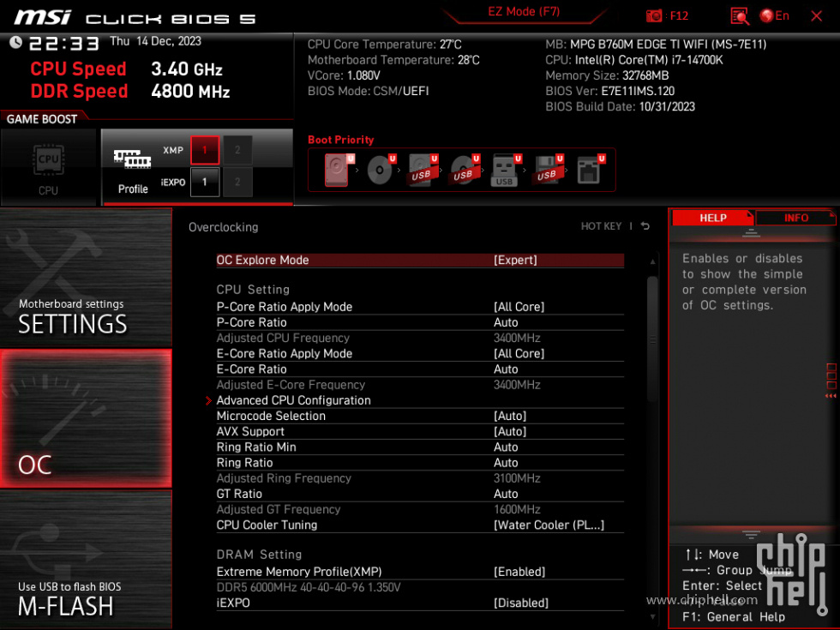
Task: Click the settings list scrollbar thumb
Action: tap(652, 339)
